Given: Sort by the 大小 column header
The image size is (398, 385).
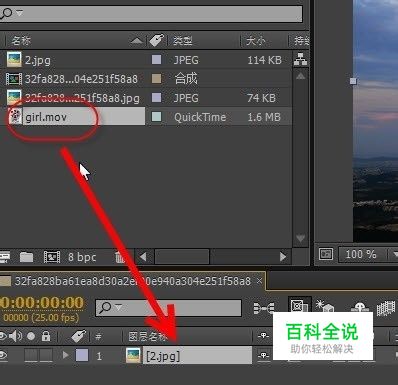Looking at the screenshot, I should pos(256,41).
